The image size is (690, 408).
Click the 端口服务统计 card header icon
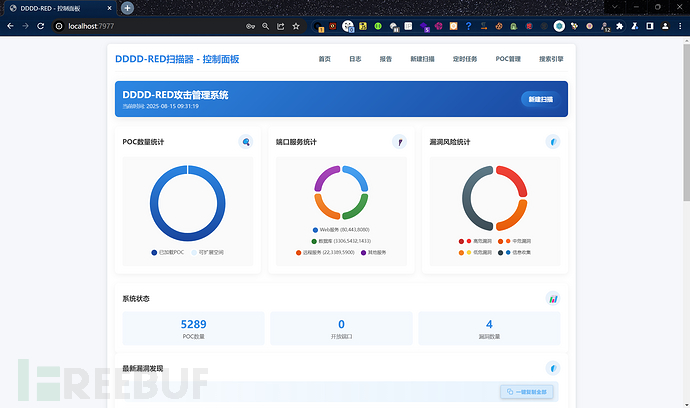[399, 142]
